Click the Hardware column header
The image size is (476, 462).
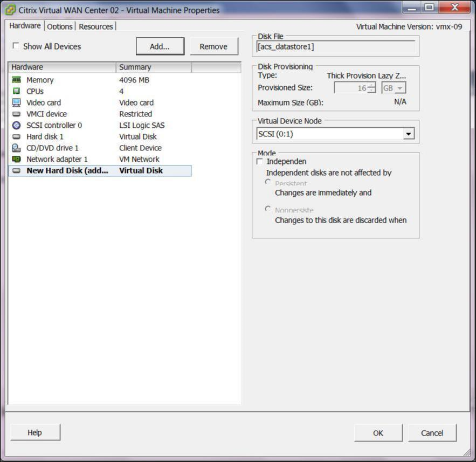click(62, 67)
